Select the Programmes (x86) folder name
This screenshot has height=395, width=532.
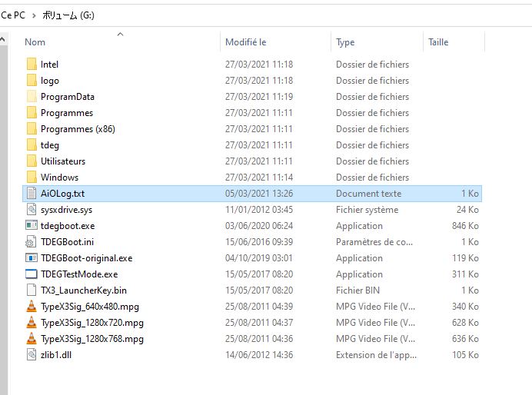(78, 129)
